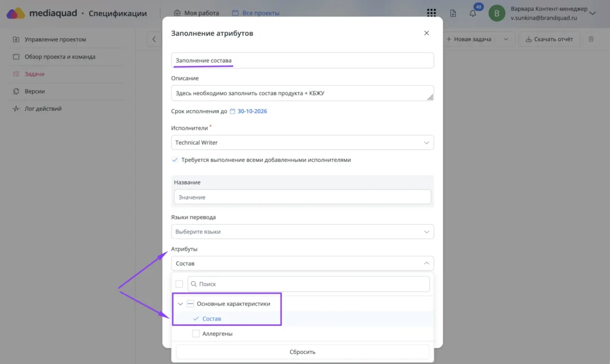Click the notifications bell icon

coord(472,13)
